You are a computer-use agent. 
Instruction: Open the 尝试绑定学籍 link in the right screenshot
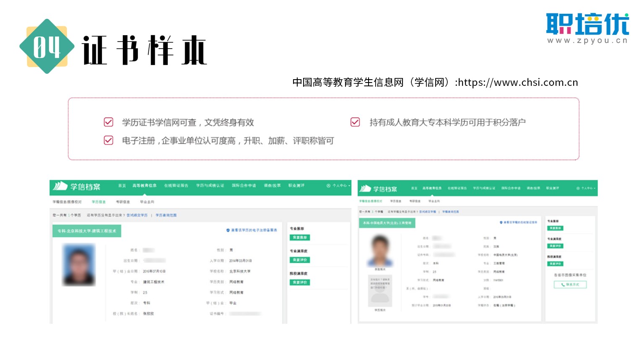[428, 212]
